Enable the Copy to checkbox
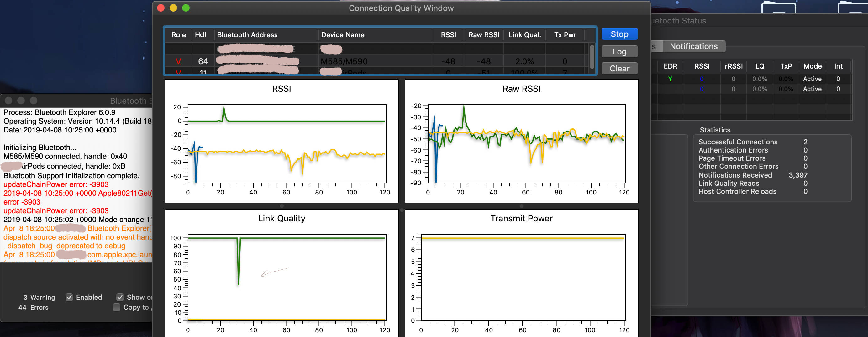 [117, 307]
